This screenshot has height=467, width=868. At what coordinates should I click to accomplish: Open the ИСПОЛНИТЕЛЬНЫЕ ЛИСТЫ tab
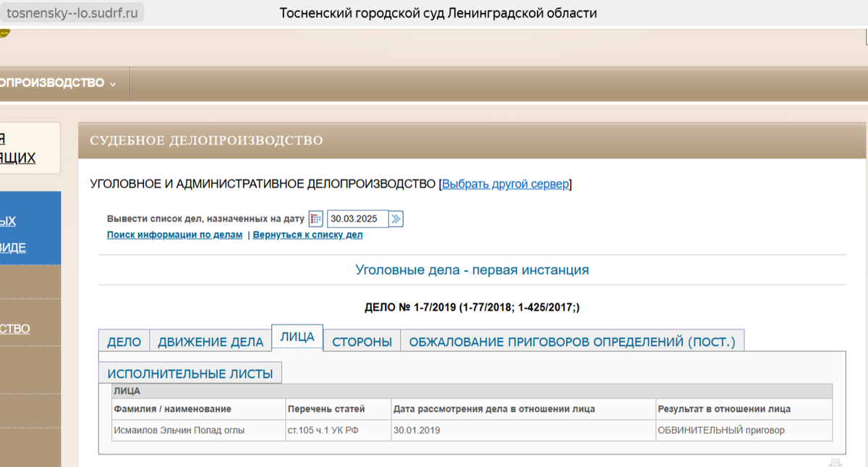click(190, 374)
